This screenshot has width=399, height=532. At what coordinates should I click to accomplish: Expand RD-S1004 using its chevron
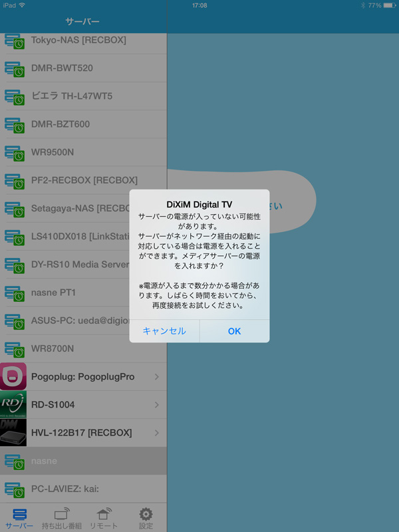[157, 405]
